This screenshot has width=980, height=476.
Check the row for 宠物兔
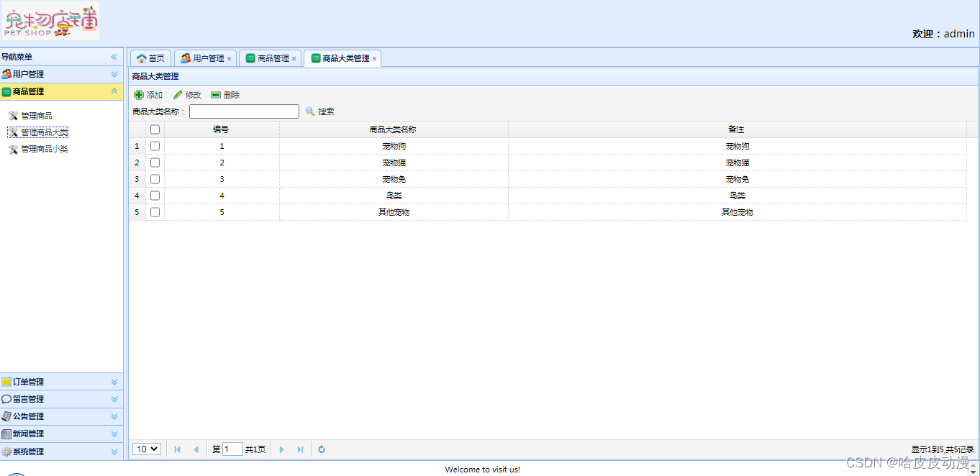155,179
